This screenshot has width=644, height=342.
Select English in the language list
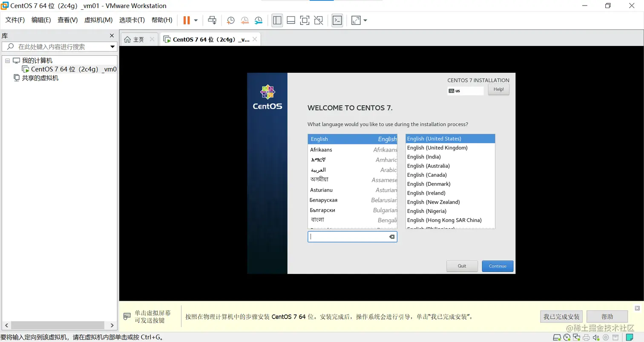click(352, 139)
